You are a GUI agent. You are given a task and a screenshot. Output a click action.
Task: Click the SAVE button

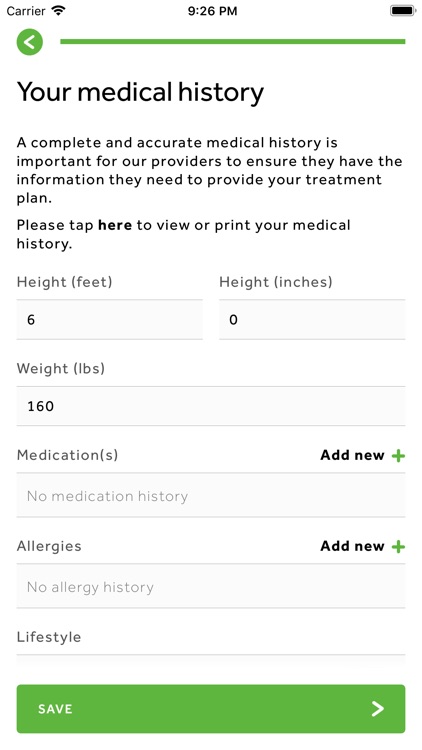(x=211, y=708)
